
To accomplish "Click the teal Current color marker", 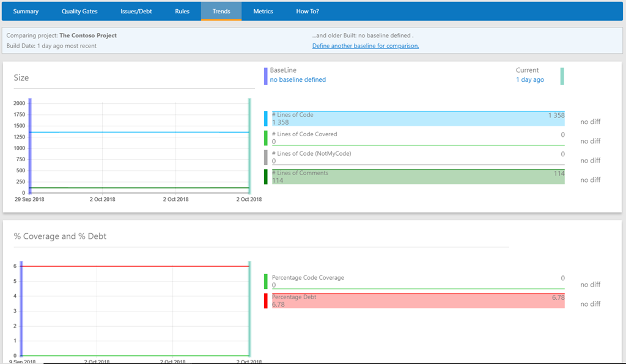I will click(x=562, y=76).
